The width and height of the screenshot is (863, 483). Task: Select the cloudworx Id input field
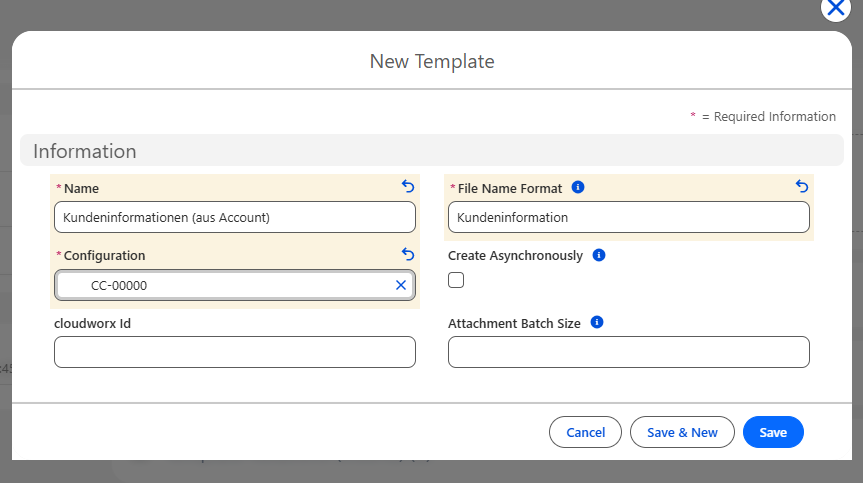tap(234, 352)
